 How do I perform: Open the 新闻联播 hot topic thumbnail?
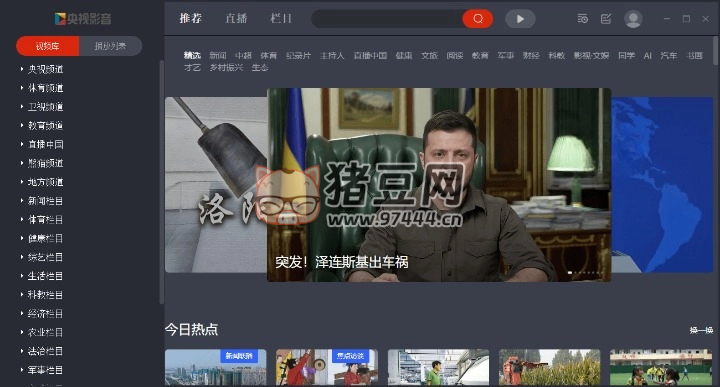tap(215, 367)
